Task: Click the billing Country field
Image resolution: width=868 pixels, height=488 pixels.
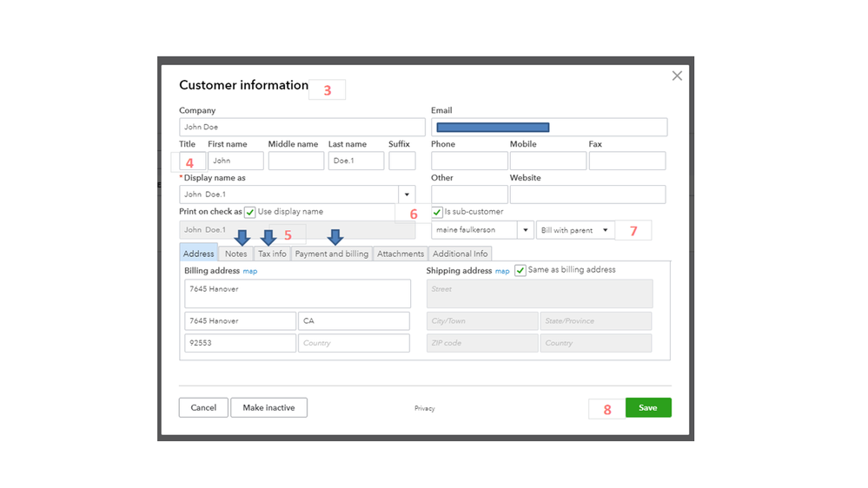Action: coord(354,343)
